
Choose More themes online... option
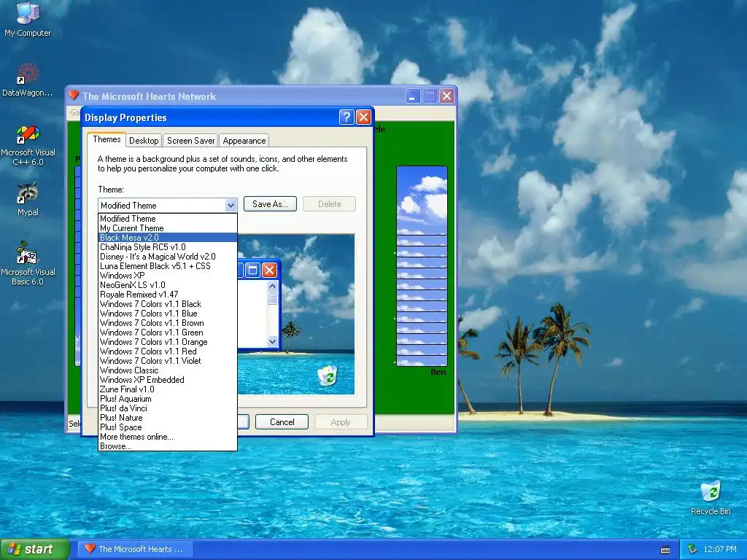pyautogui.click(x=167, y=437)
